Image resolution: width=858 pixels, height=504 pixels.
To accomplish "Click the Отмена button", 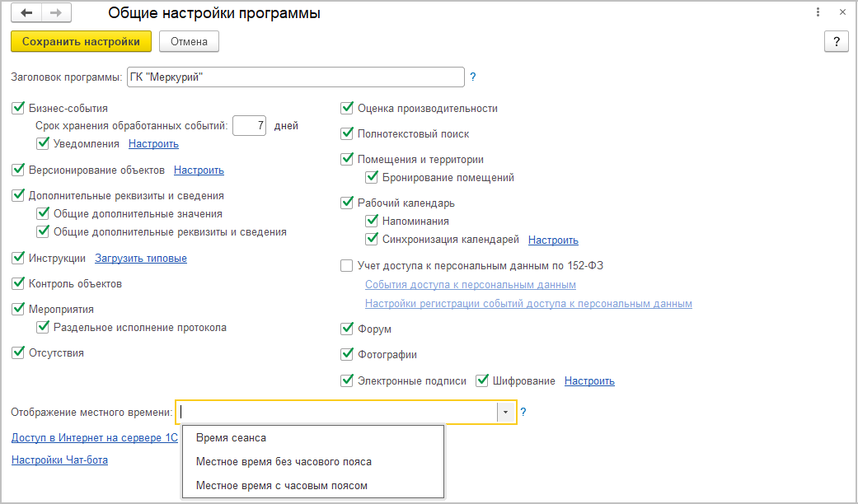I will [x=189, y=41].
